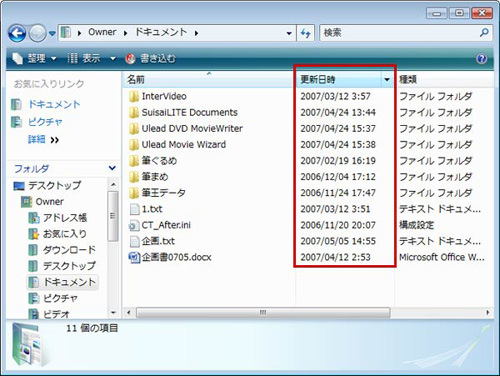The image size is (500, 376).
Task: Open the 表示 dropdown arrow
Action: coord(113,59)
